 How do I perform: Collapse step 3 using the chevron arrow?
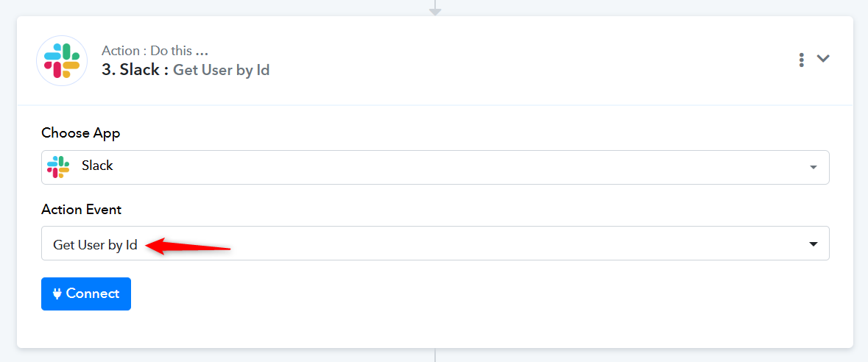click(x=823, y=59)
